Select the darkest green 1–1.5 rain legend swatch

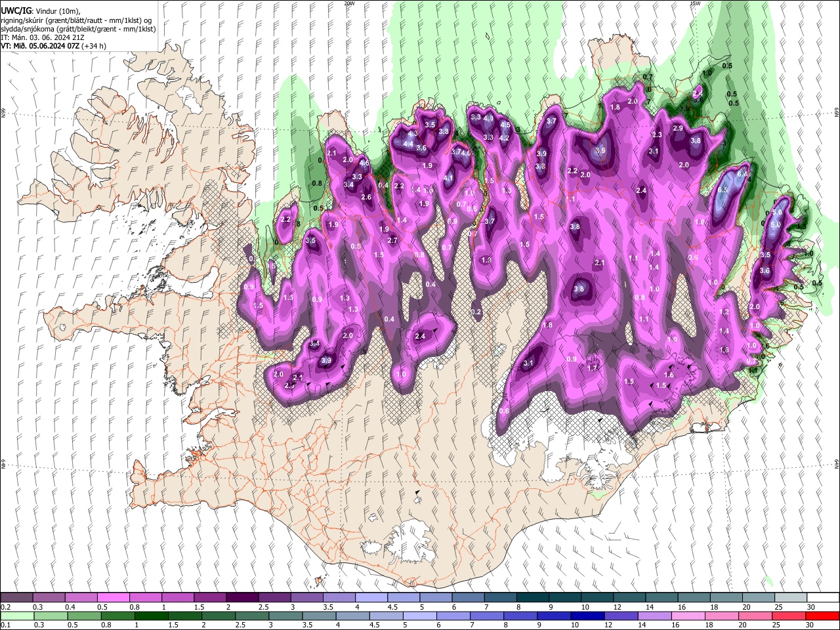click(x=150, y=616)
